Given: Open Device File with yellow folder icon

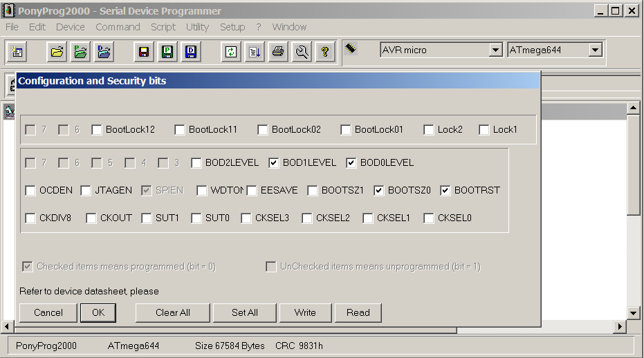Looking at the screenshot, I should (x=57, y=52).
